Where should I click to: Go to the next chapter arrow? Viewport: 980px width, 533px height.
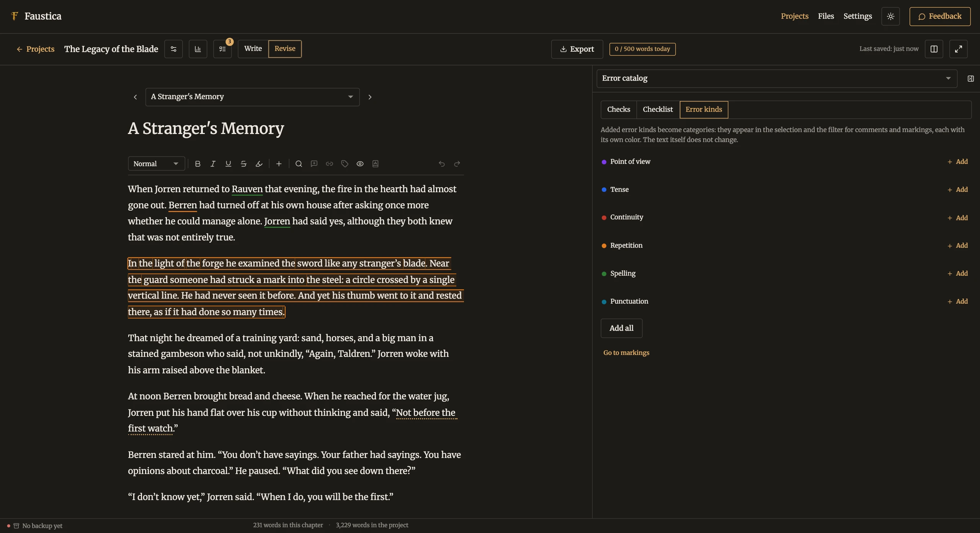point(370,97)
